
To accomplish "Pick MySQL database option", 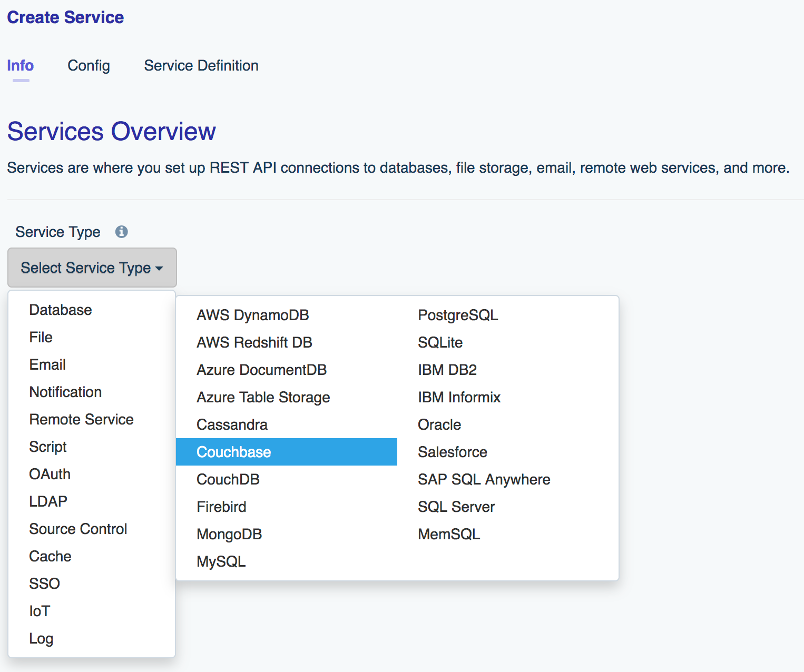I will pyautogui.click(x=287, y=561).
